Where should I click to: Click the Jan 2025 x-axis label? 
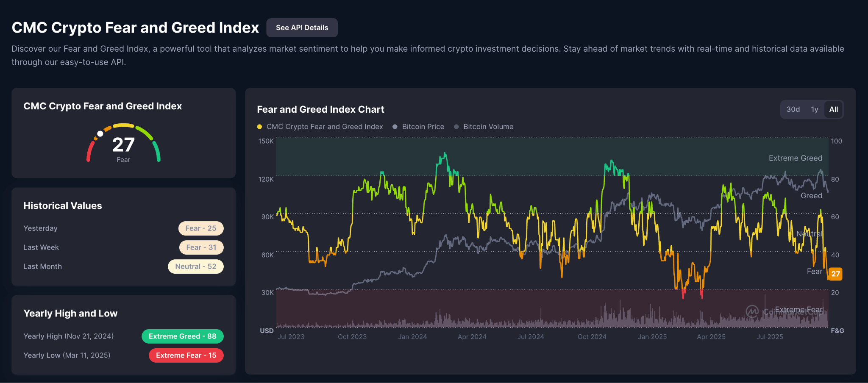pos(652,337)
